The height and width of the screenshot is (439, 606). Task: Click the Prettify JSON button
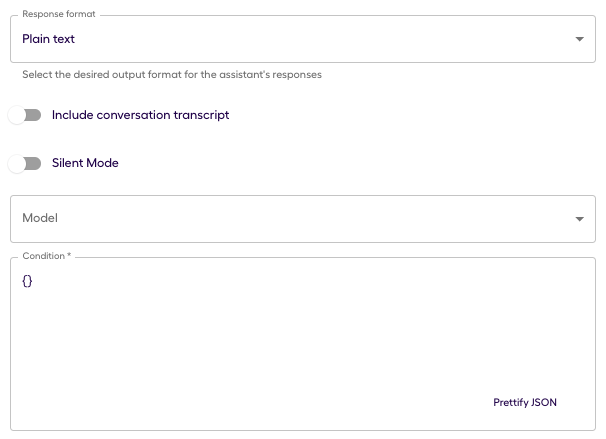click(x=524, y=403)
